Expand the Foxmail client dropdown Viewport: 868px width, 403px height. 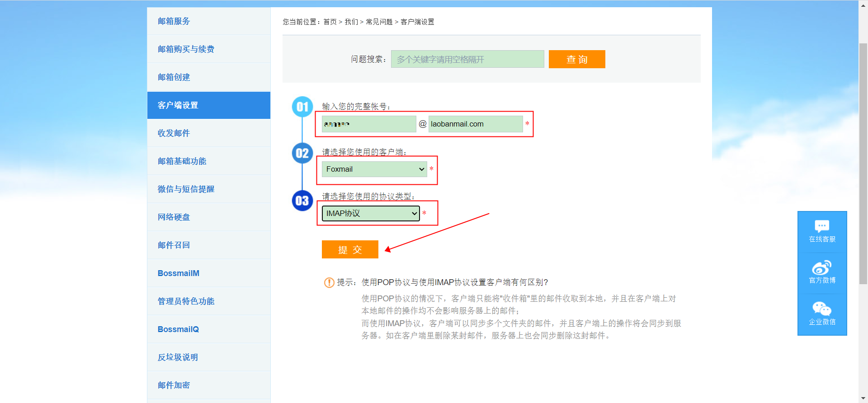(x=374, y=169)
